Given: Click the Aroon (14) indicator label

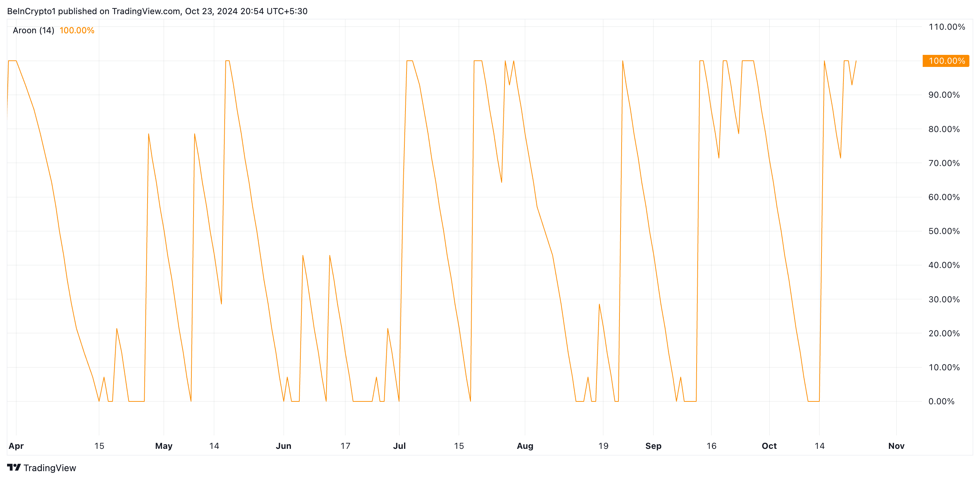Looking at the screenshot, I should point(34,30).
